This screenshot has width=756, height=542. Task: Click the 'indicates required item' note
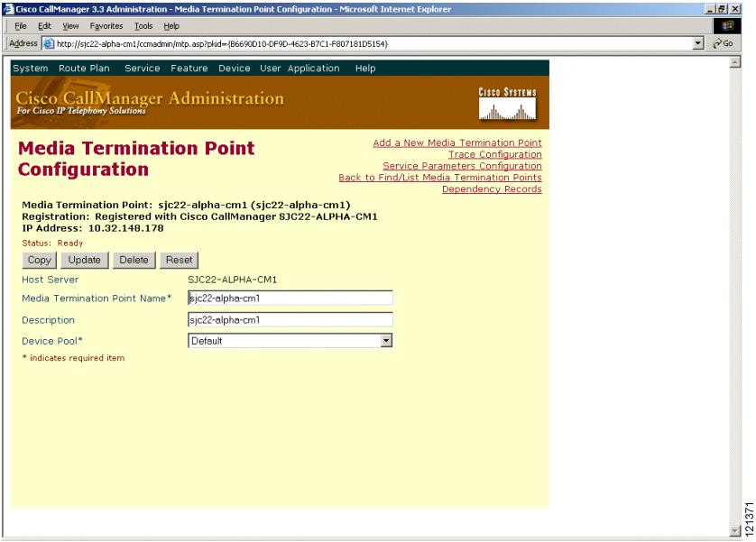point(73,358)
